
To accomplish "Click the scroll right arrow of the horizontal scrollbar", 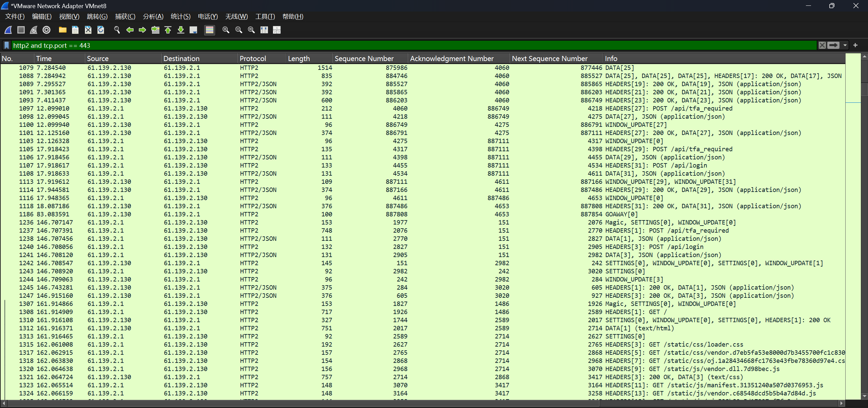I will 841,403.
